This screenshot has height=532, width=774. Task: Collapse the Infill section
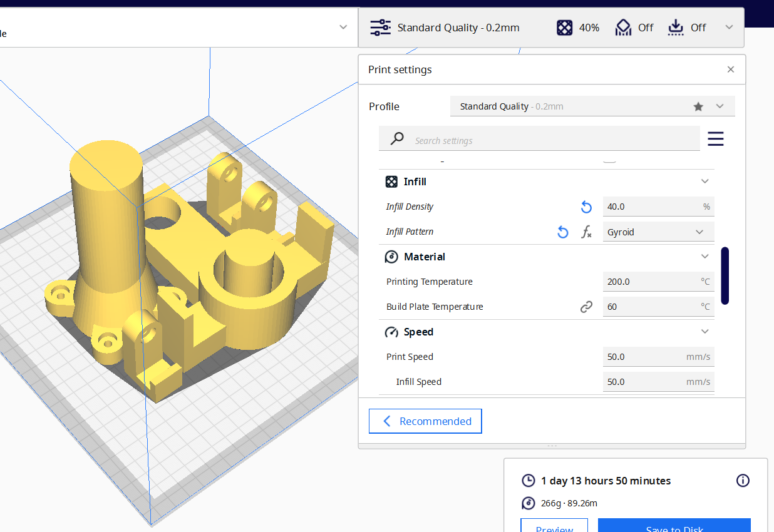pyautogui.click(x=705, y=182)
